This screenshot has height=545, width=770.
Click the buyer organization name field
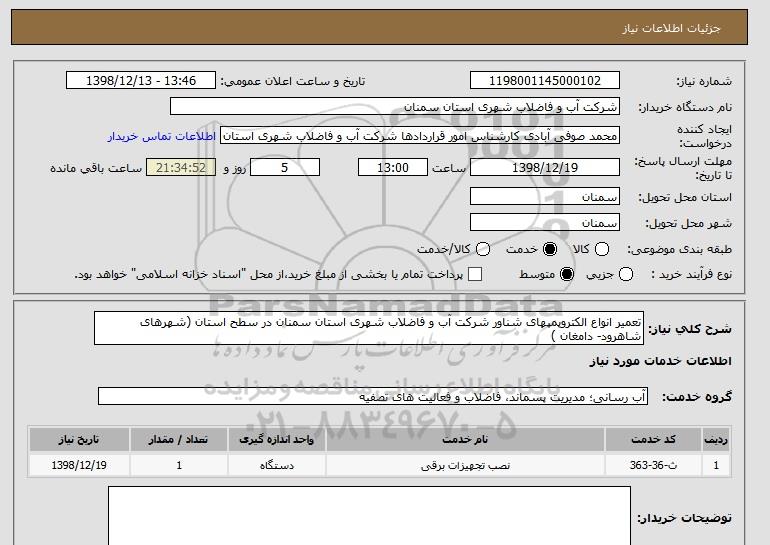coord(395,107)
